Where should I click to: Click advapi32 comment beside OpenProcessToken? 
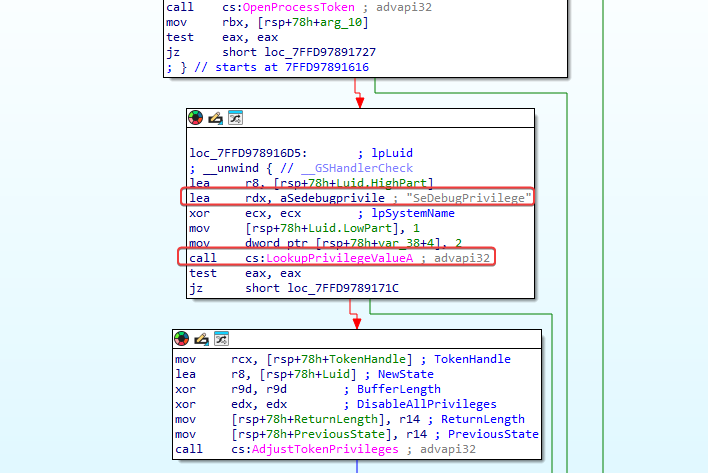click(404, 7)
